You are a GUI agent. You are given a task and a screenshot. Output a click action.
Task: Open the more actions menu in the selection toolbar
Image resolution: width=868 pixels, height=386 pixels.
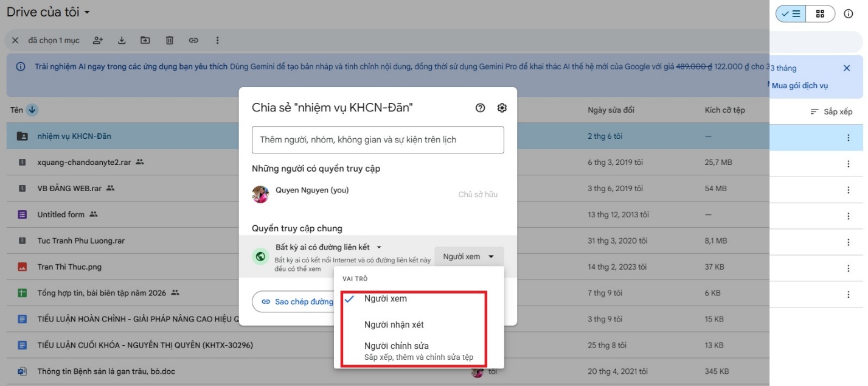tap(217, 40)
